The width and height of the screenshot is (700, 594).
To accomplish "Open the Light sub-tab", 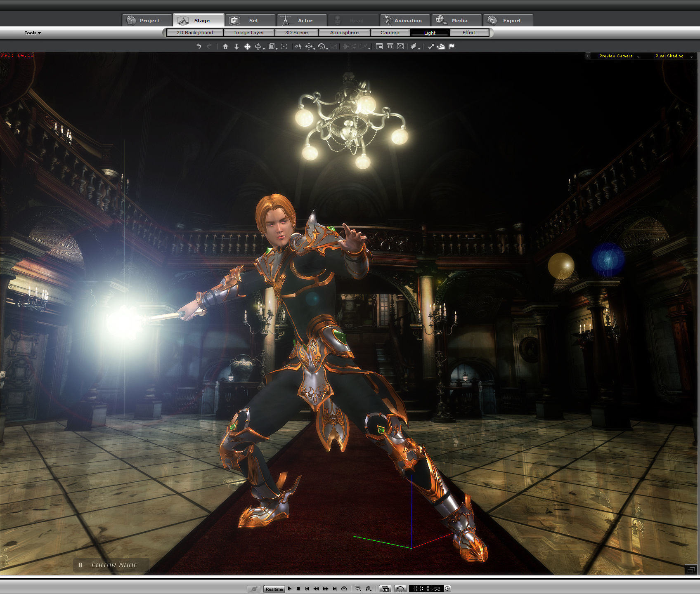I will click(430, 33).
